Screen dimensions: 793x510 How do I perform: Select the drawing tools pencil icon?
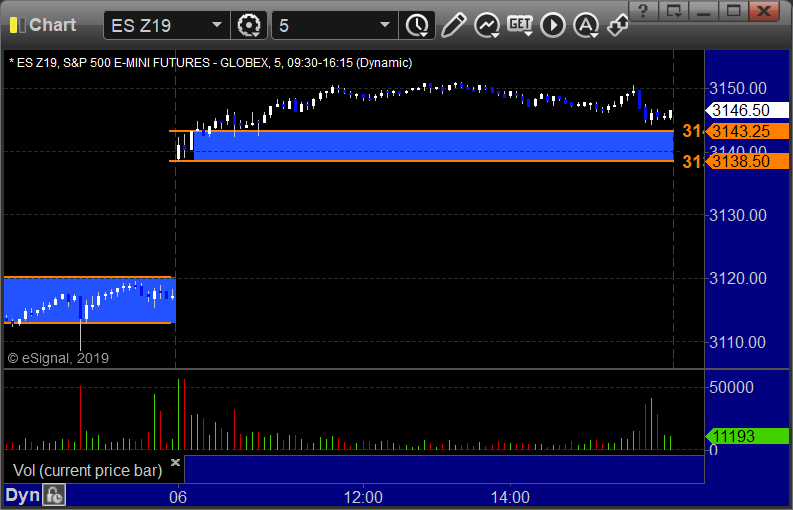pos(453,25)
